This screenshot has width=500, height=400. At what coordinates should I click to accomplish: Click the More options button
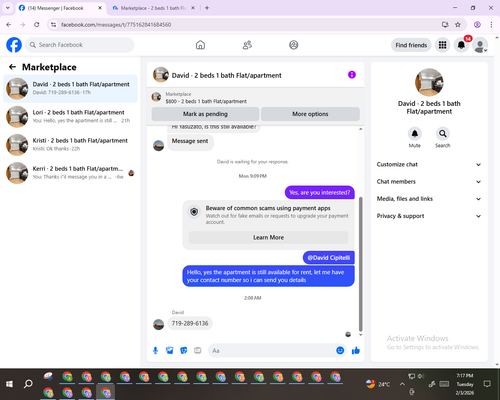pos(310,114)
